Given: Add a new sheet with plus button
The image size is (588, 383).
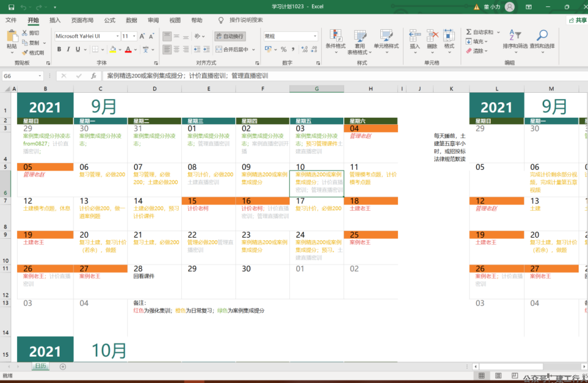Looking at the screenshot, I should (63, 367).
